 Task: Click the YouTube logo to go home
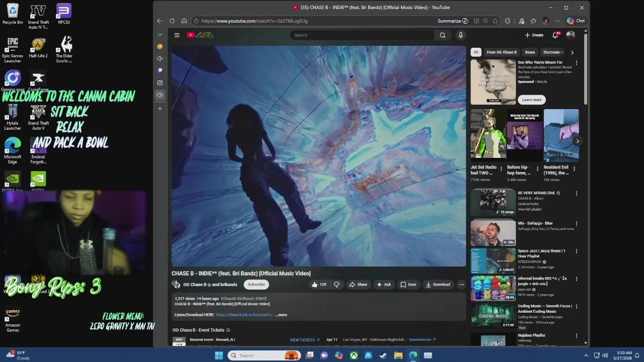click(200, 35)
